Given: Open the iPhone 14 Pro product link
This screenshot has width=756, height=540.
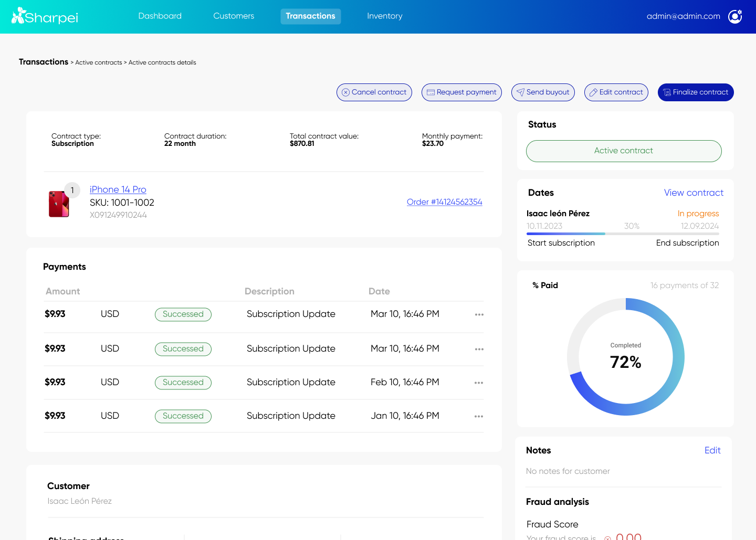Looking at the screenshot, I should pyautogui.click(x=118, y=189).
